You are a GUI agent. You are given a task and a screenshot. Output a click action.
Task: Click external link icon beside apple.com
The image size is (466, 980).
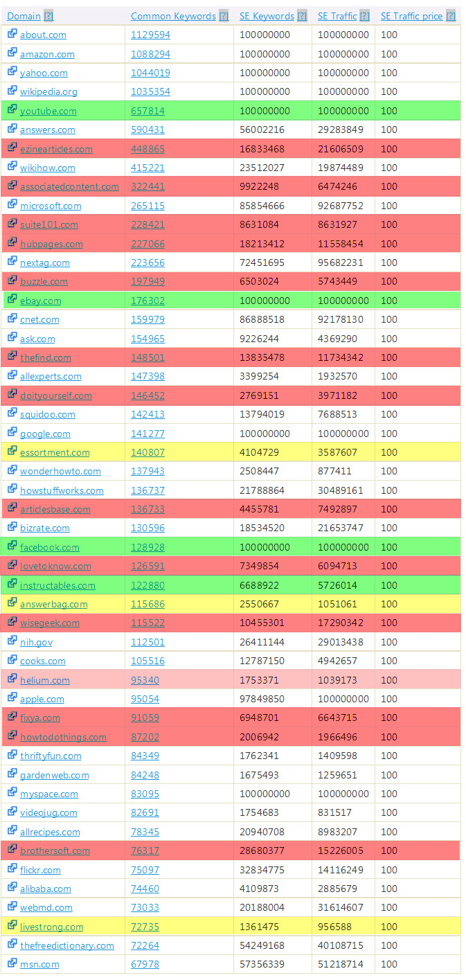click(12, 698)
